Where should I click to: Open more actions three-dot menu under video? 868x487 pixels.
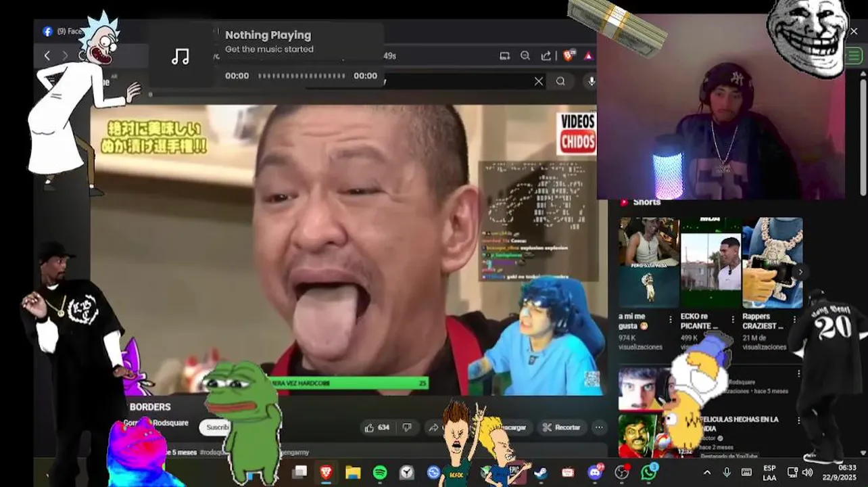(599, 427)
